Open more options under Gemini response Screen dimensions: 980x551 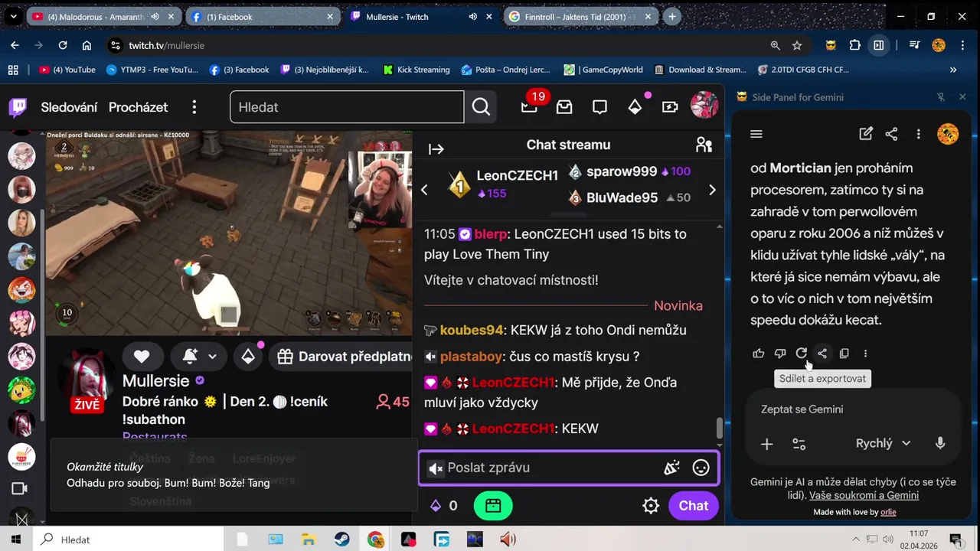pos(865,354)
